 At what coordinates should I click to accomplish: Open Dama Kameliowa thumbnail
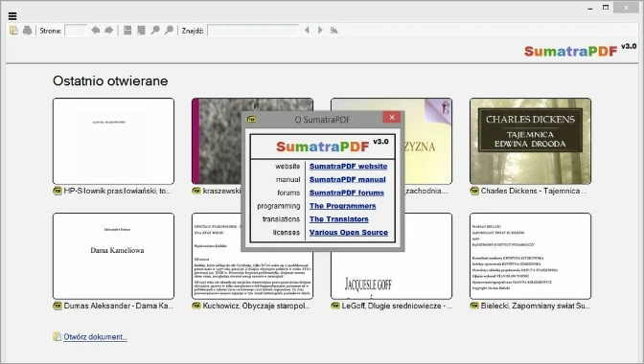pos(113,256)
